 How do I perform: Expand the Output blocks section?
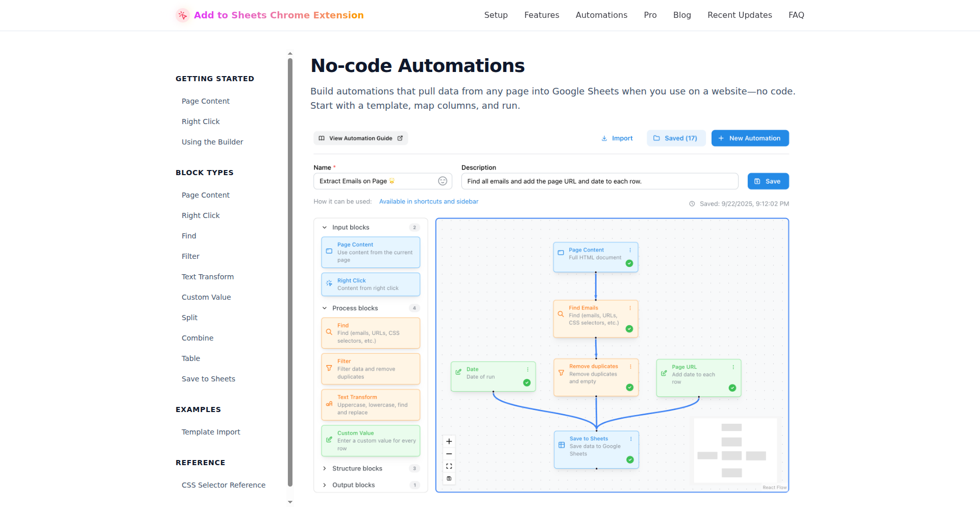[325, 485]
